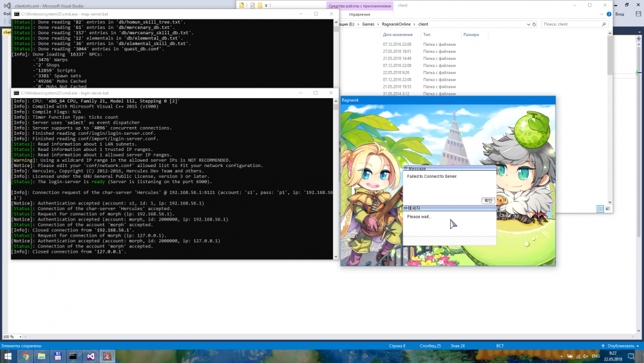The width and height of the screenshot is (644, 363).
Task: Click the 'ВСТ' insert mode indicator
Action: click(x=500, y=346)
